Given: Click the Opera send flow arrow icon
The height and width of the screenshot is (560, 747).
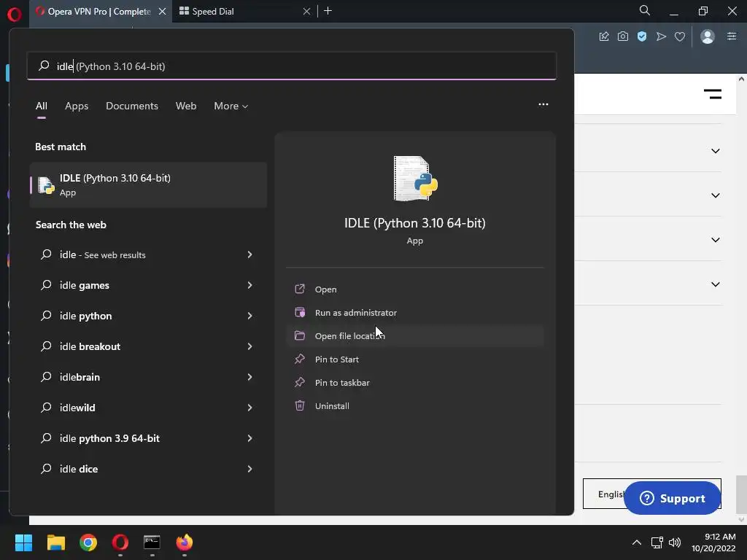Looking at the screenshot, I should [x=661, y=36].
